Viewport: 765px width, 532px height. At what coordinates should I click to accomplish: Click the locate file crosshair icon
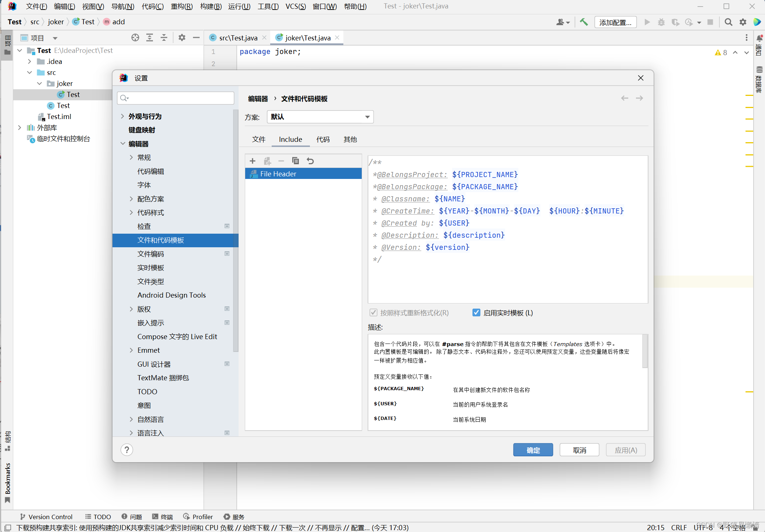(135, 38)
